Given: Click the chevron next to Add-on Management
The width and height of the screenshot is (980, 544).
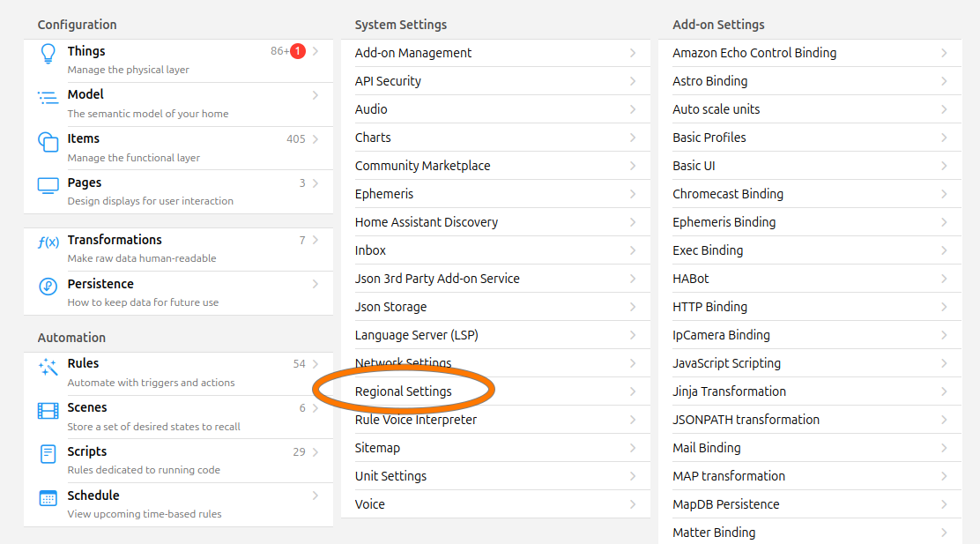Looking at the screenshot, I should (633, 53).
